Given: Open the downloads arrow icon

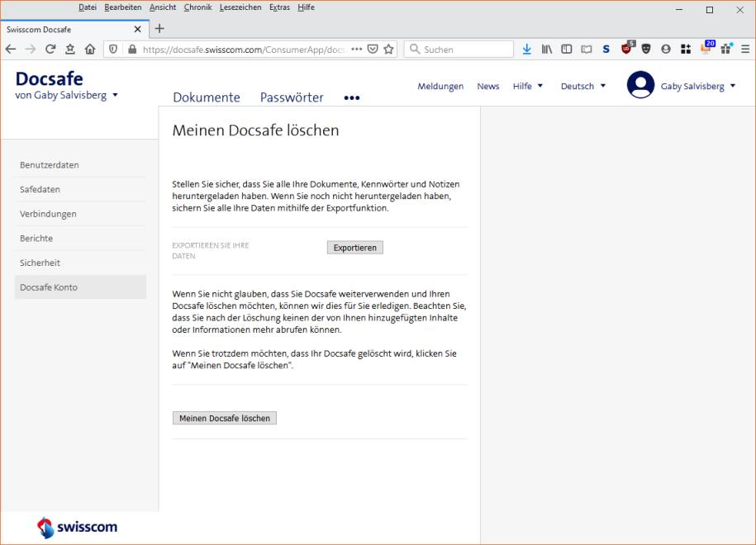Looking at the screenshot, I should click(x=526, y=50).
